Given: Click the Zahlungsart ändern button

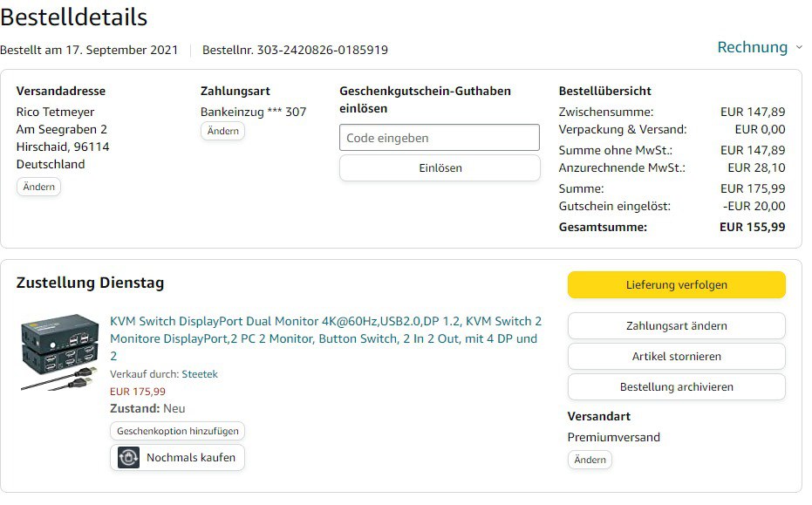Looking at the screenshot, I should tap(676, 326).
